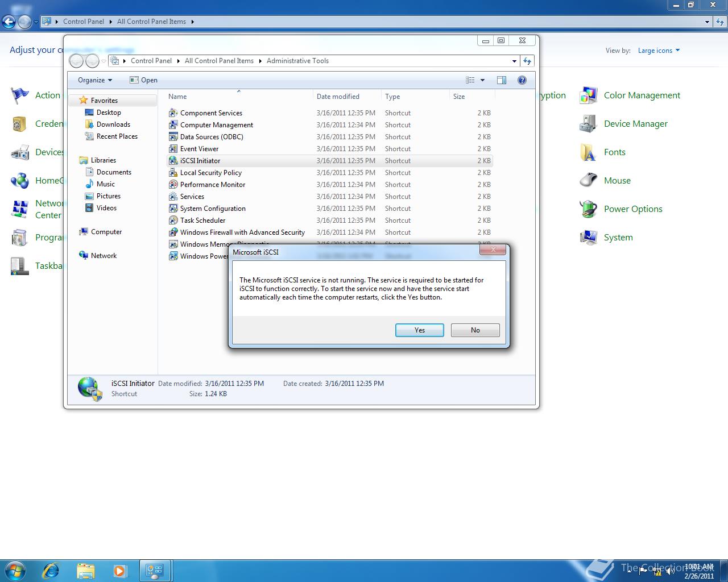Open the View by Large icons dropdown
The image size is (728, 582).
pos(659,51)
